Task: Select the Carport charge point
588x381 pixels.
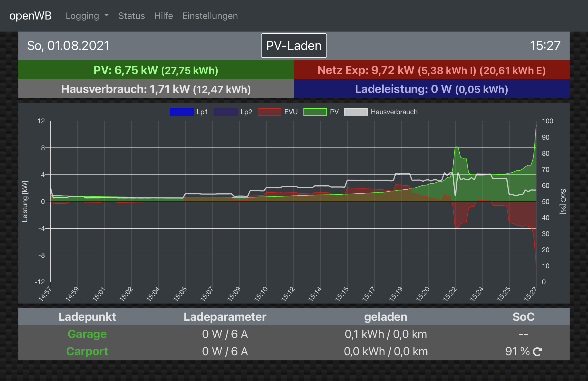Action: coord(87,351)
